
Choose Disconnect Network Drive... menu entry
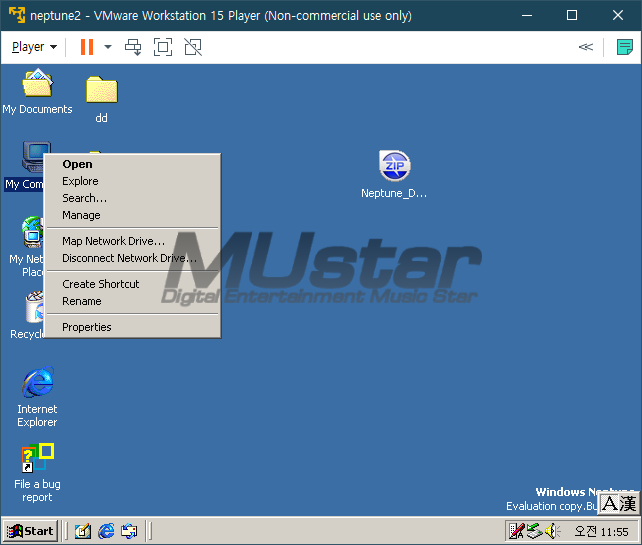[x=133, y=258]
